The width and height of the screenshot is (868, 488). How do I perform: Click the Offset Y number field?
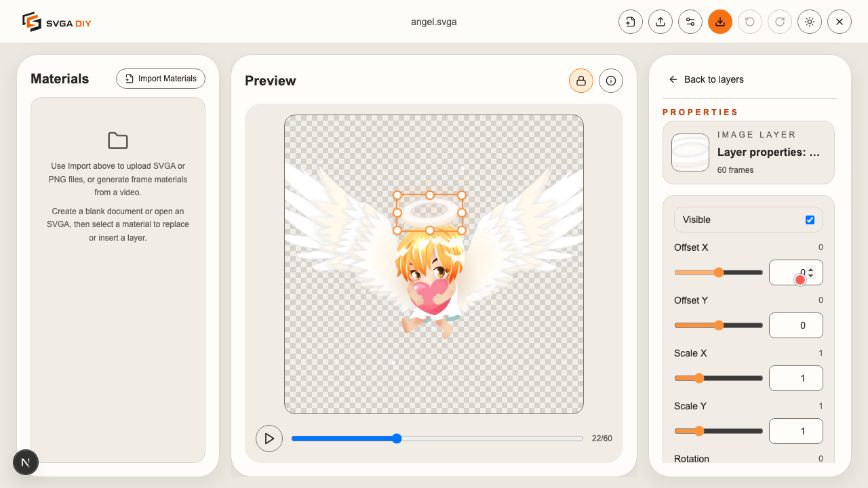pyautogui.click(x=796, y=325)
